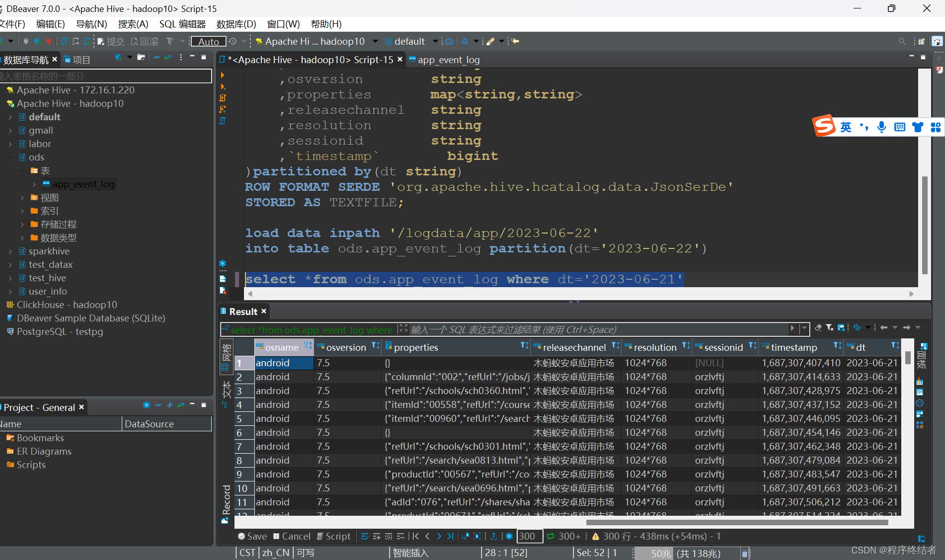Expand the 视图 views folder
This screenshot has height=560, width=945.
(x=22, y=198)
